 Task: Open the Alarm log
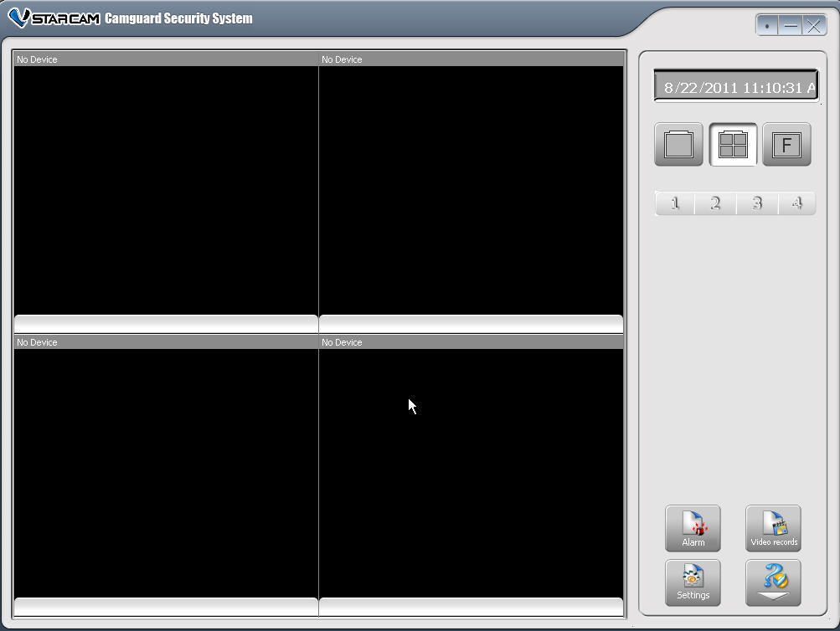point(692,527)
